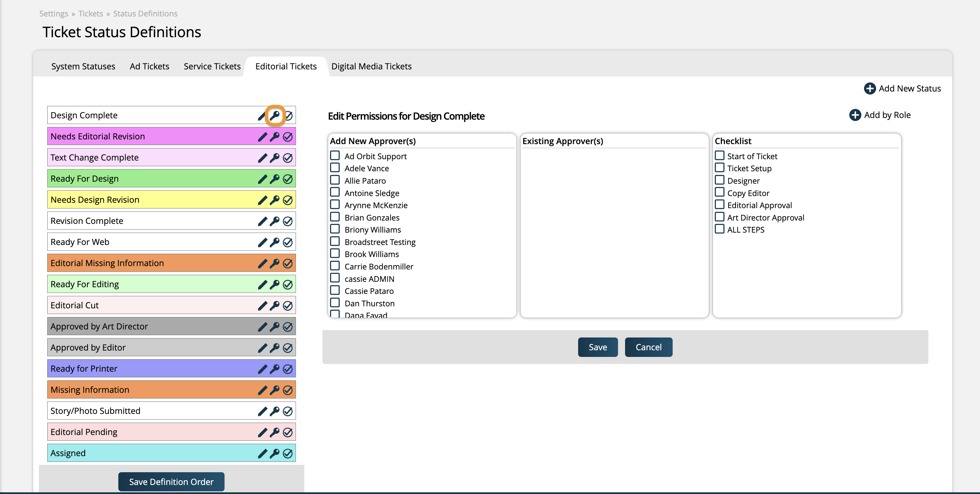Open key permissions icon for Ready For Design
This screenshot has width=980, height=494.
pyautogui.click(x=275, y=179)
